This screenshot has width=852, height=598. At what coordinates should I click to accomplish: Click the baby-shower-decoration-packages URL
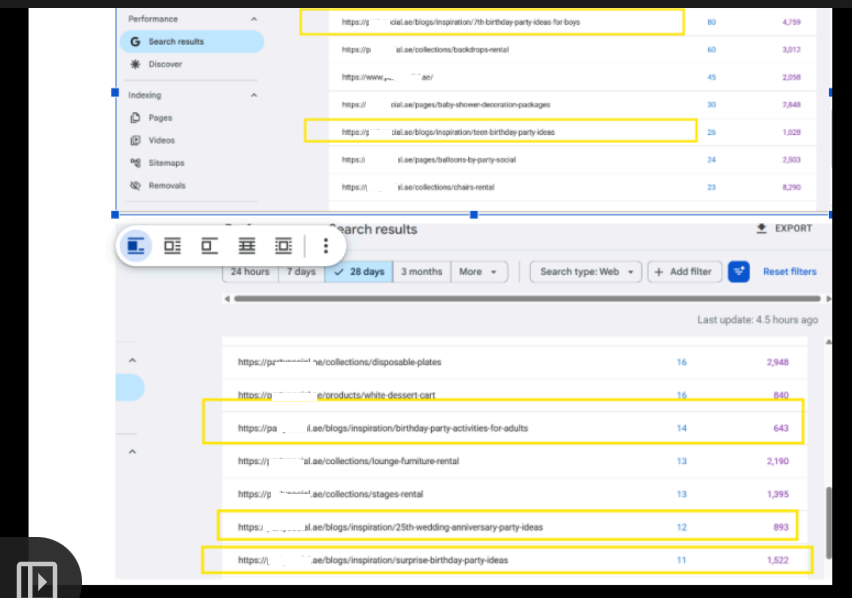pyautogui.click(x=446, y=105)
